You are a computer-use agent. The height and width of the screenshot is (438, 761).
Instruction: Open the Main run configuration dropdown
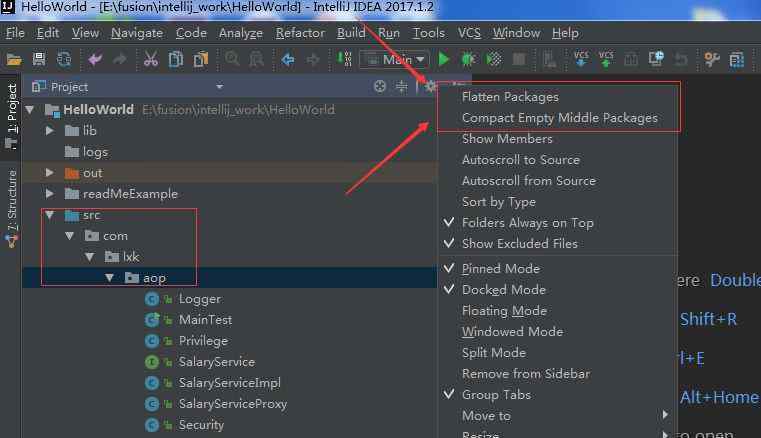click(394, 60)
